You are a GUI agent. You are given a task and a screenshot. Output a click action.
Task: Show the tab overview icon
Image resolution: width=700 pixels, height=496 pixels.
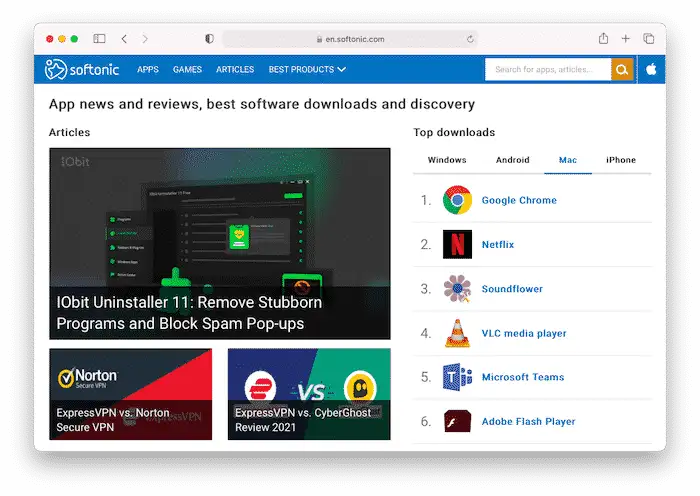coord(649,39)
